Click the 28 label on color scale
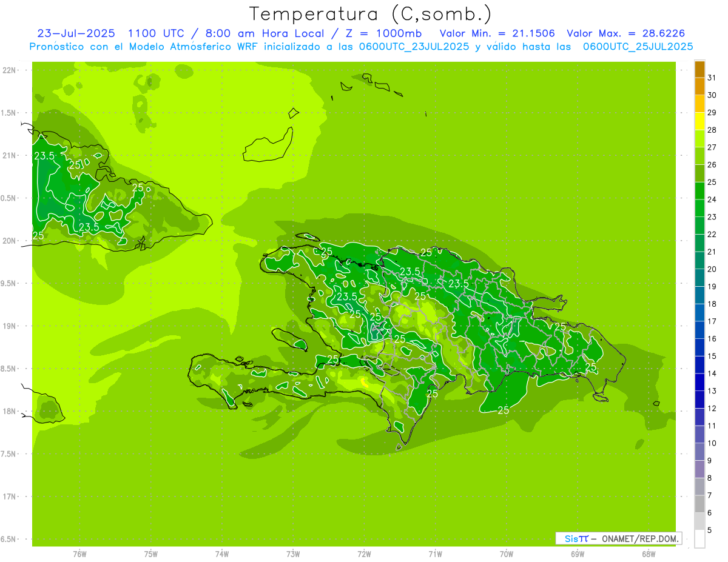Viewport: 728px width, 562px height. tap(712, 130)
